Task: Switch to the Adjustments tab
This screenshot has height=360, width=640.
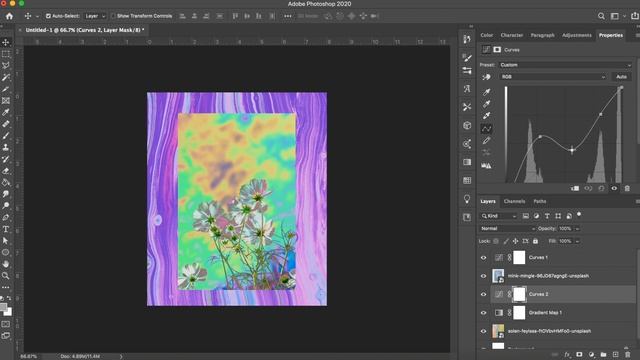Action: [577, 35]
